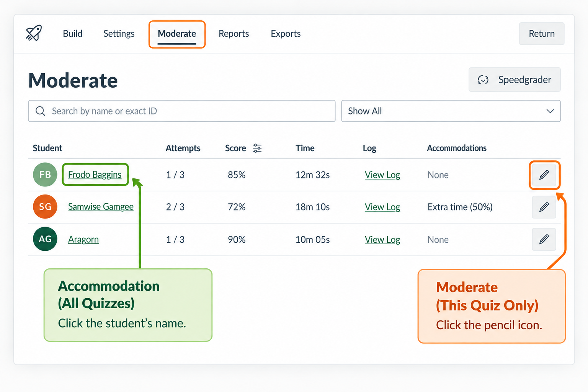Viewport: 588px width, 392px height.
Task: Open the Show All filter dropdown
Action: tap(451, 111)
